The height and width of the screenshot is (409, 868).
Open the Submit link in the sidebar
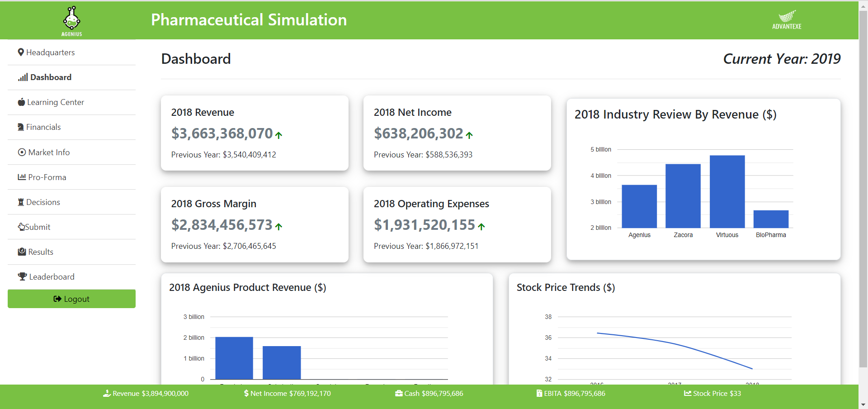pos(38,227)
